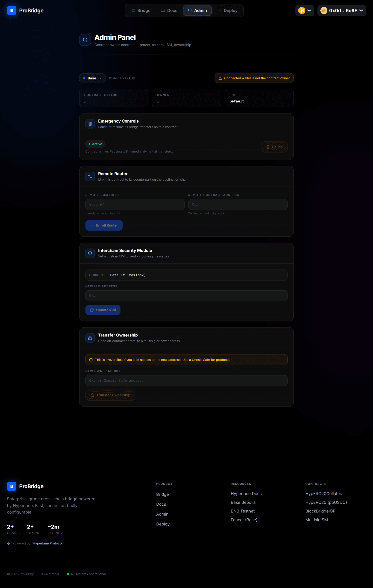Open the Base chain selector dropdown
This screenshot has width=373, height=588.
pos(92,78)
